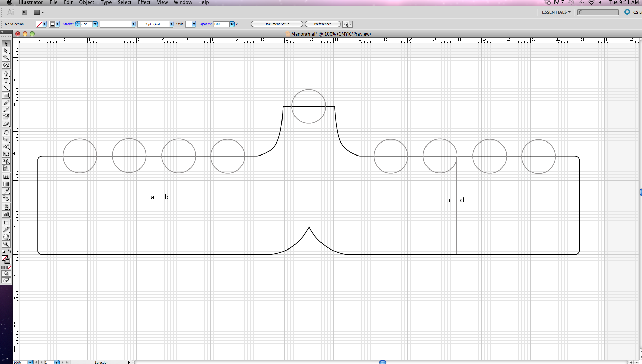Open the Object menu
The height and width of the screenshot is (364, 642).
(86, 2)
